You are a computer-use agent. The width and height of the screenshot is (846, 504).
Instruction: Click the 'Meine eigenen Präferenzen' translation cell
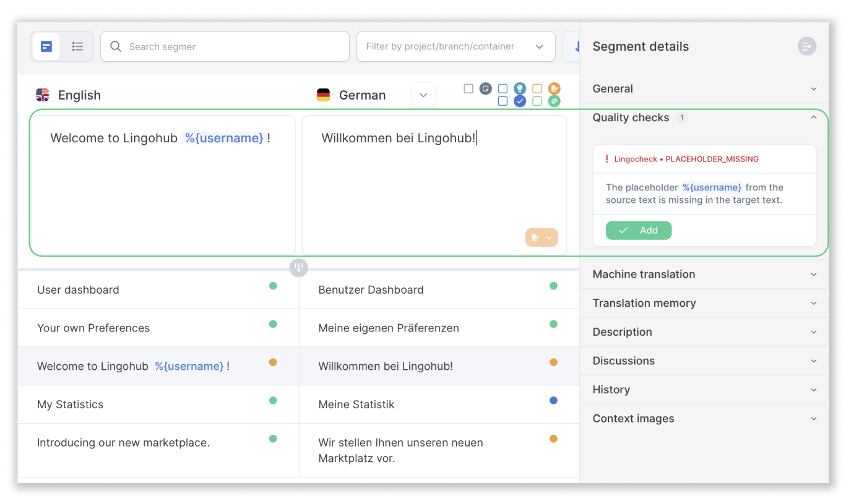[x=439, y=328]
